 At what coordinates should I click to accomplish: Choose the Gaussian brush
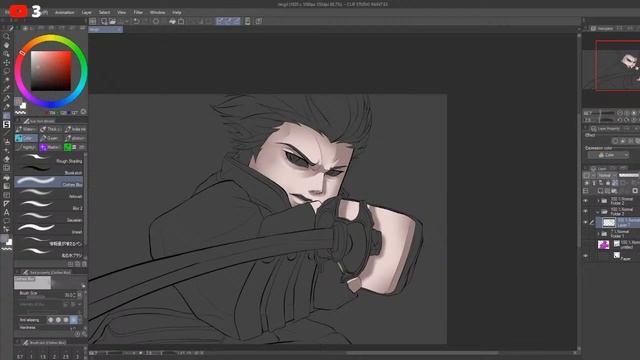(49, 217)
